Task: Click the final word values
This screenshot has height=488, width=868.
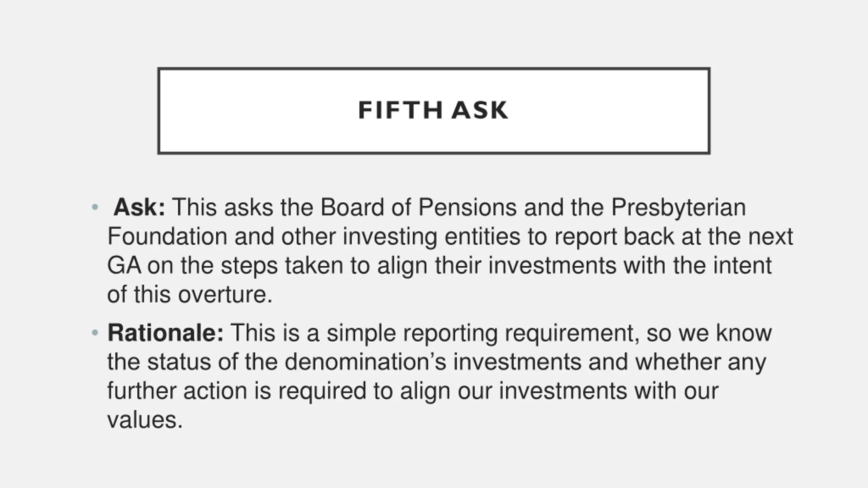Action: pos(145,420)
